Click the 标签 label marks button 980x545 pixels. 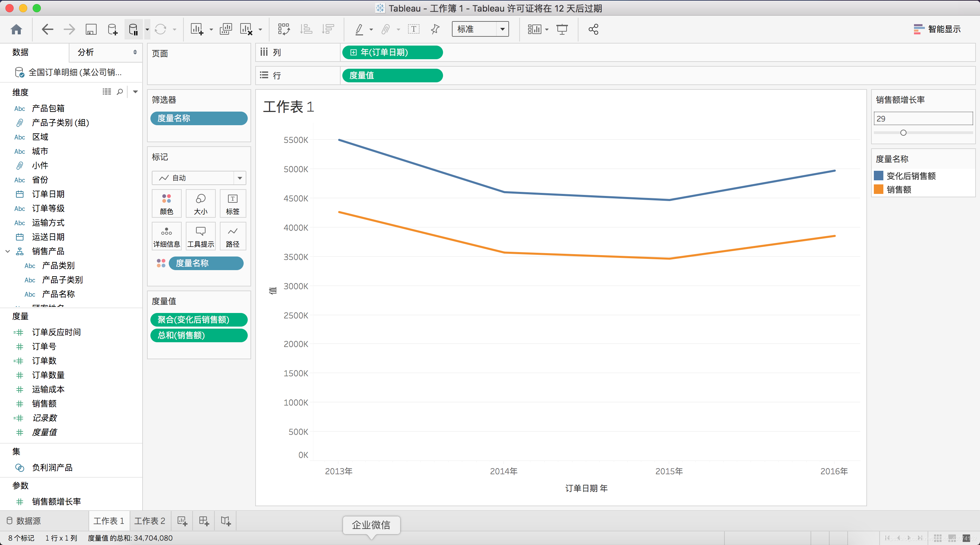coord(233,204)
